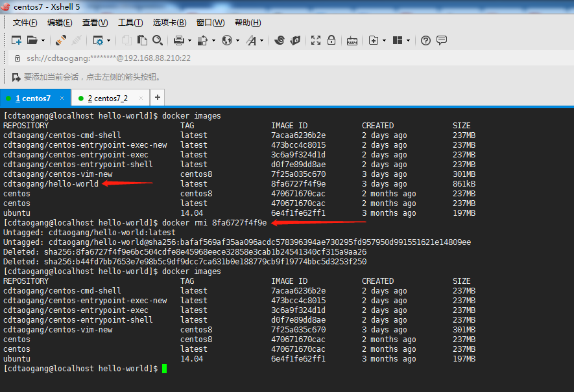Click the grayed Reconnect plug icon
Image resolution: width=574 pixels, height=392 pixels.
pyautogui.click(x=76, y=40)
